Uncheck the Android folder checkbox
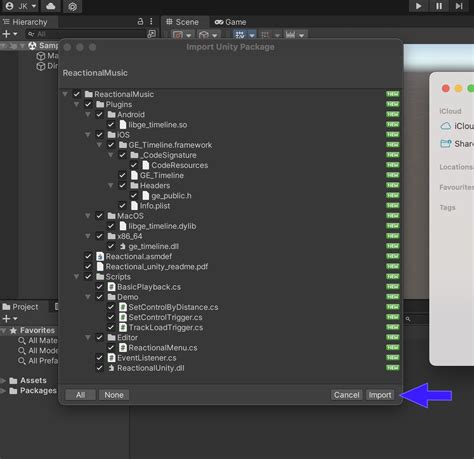 click(x=99, y=114)
